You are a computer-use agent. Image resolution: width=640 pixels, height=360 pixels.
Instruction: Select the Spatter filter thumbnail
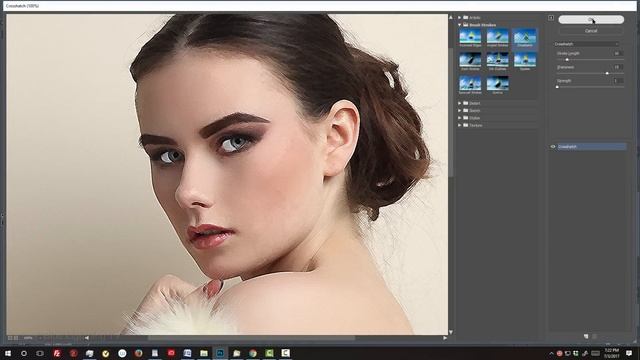coord(524,62)
